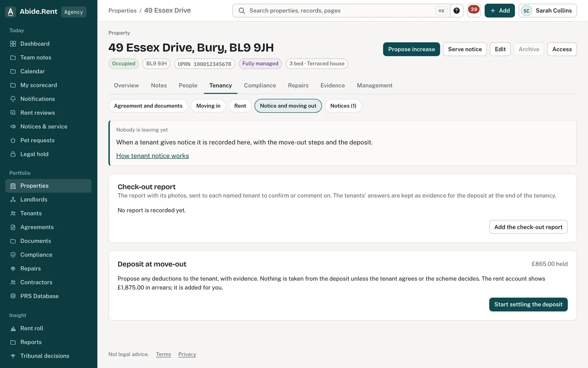
Task: Click the bell icon beside Notifications
Action: [13, 99]
